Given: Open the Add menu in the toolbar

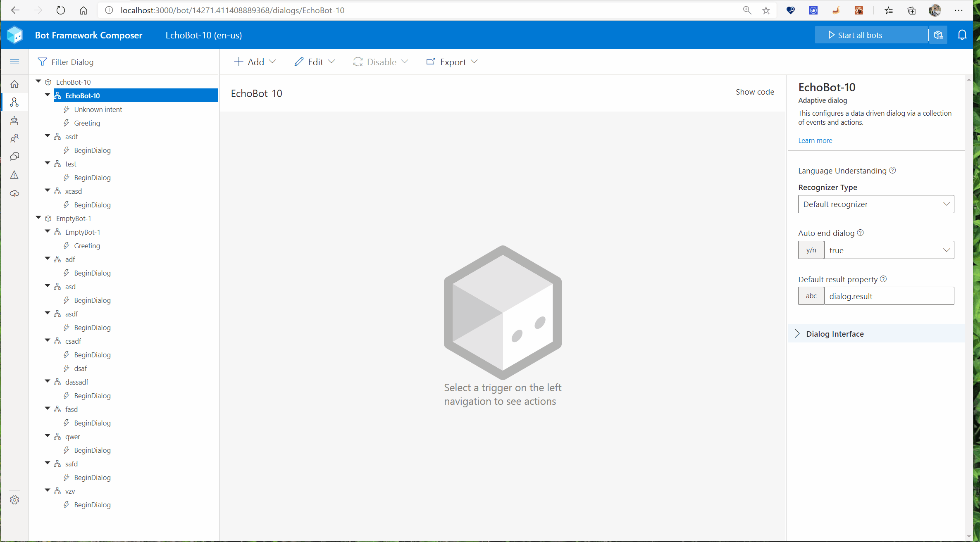Looking at the screenshot, I should click(x=255, y=62).
